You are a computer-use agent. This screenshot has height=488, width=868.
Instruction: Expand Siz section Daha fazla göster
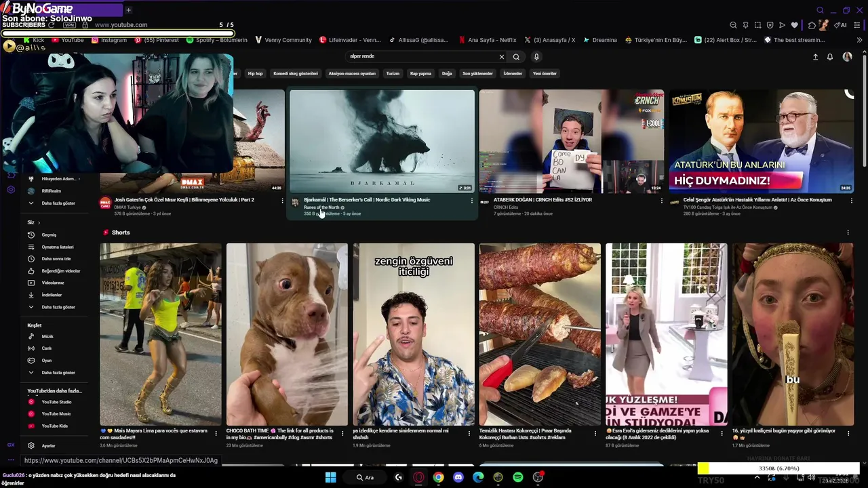tap(58, 307)
